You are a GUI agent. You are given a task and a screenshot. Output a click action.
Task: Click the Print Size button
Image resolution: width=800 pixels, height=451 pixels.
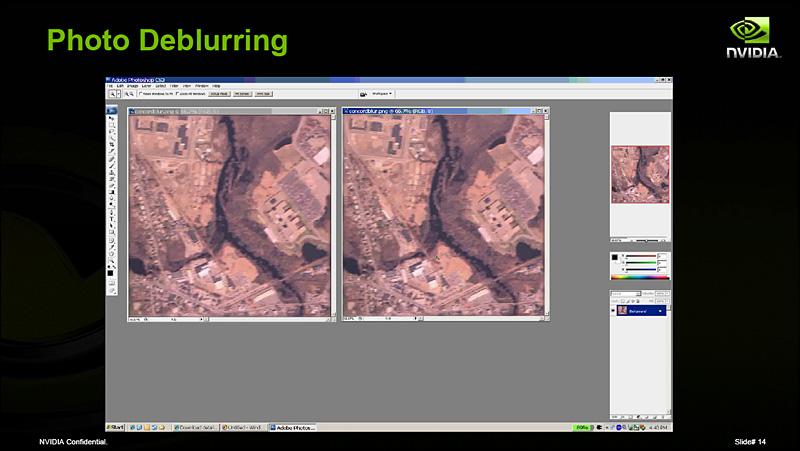tap(264, 93)
